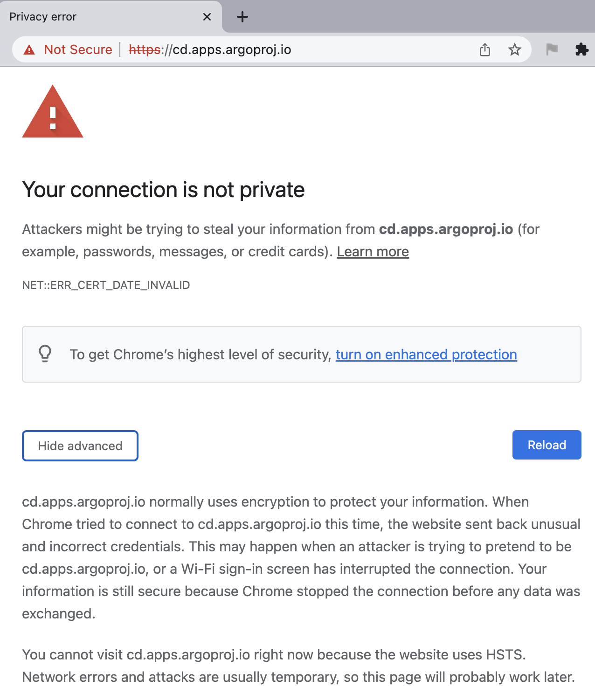Viewport: 595px width, 700px height.
Task: Open a new browser tab with the plus icon
Action: pos(242,17)
